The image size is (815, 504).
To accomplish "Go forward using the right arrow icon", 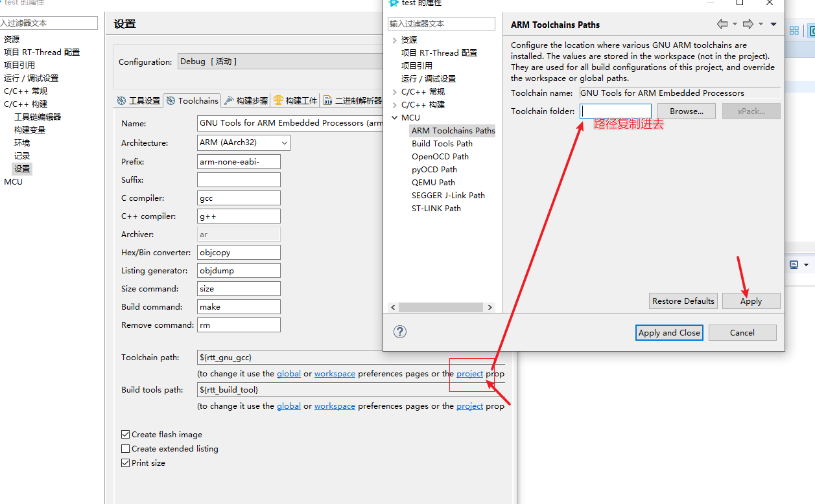I will coord(748,24).
